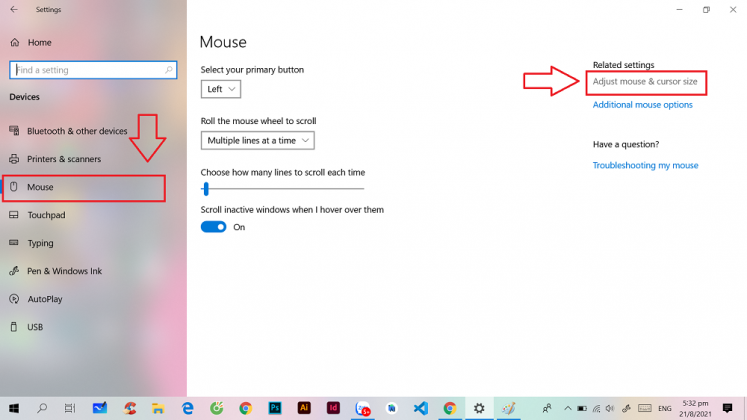Launch Visual Studio Code from taskbar
The width and height of the screenshot is (747, 420).
pos(420,408)
